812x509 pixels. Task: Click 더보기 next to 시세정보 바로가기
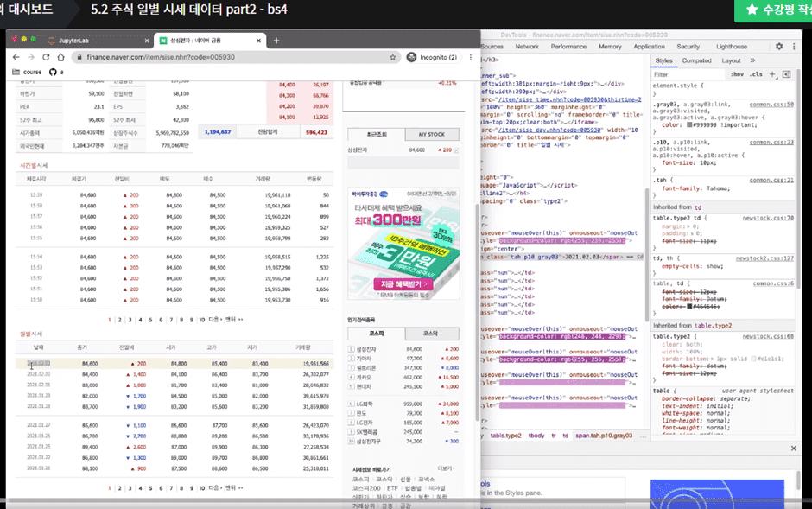pyautogui.click(x=446, y=468)
